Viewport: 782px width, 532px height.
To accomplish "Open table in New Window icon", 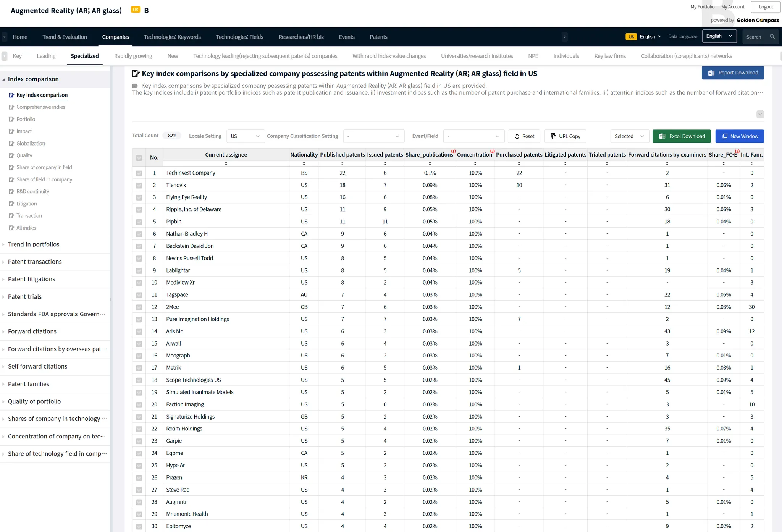I will [724, 136].
